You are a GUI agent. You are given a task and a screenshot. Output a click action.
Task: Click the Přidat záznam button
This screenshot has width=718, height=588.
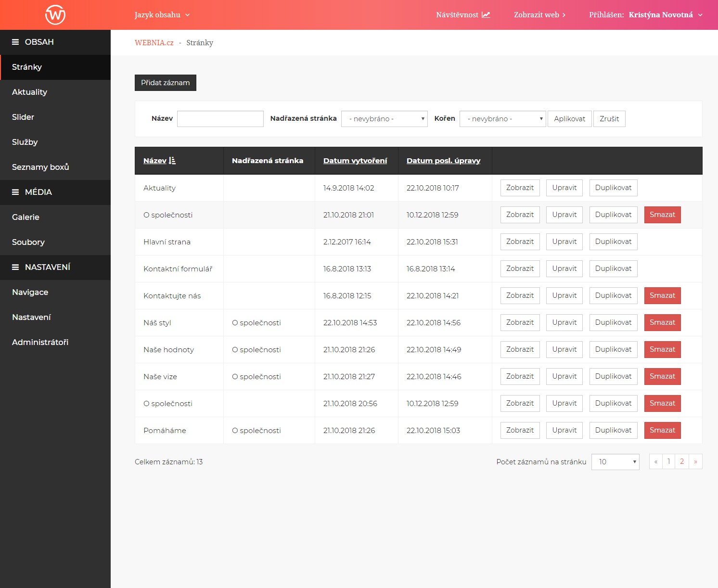click(165, 83)
